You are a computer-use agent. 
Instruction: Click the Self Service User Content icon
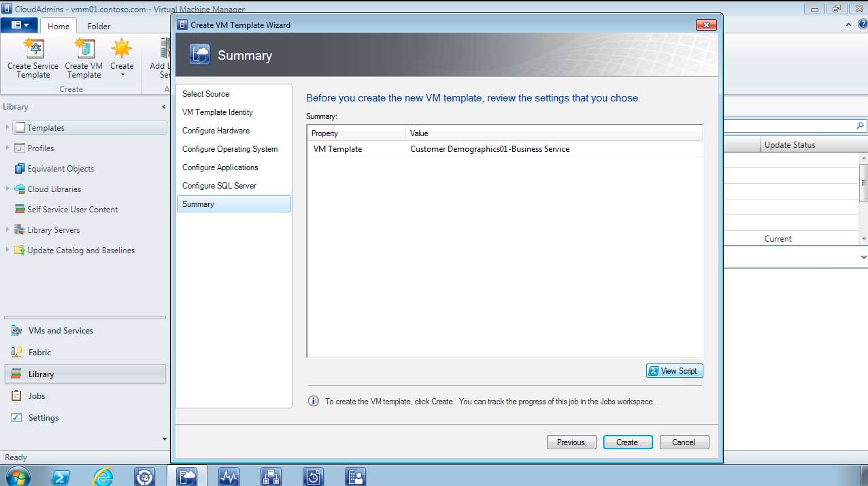[x=20, y=209]
